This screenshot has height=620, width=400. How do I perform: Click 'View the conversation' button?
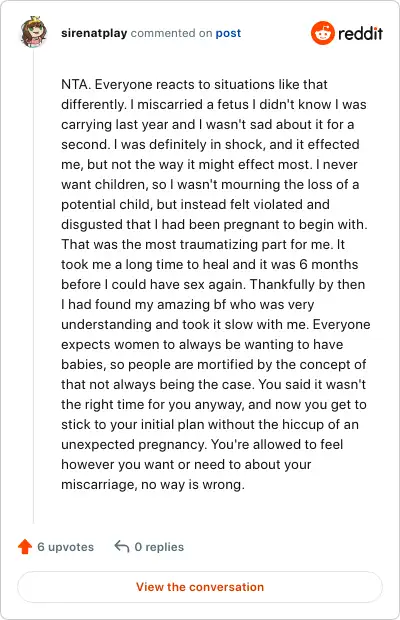(x=200, y=587)
